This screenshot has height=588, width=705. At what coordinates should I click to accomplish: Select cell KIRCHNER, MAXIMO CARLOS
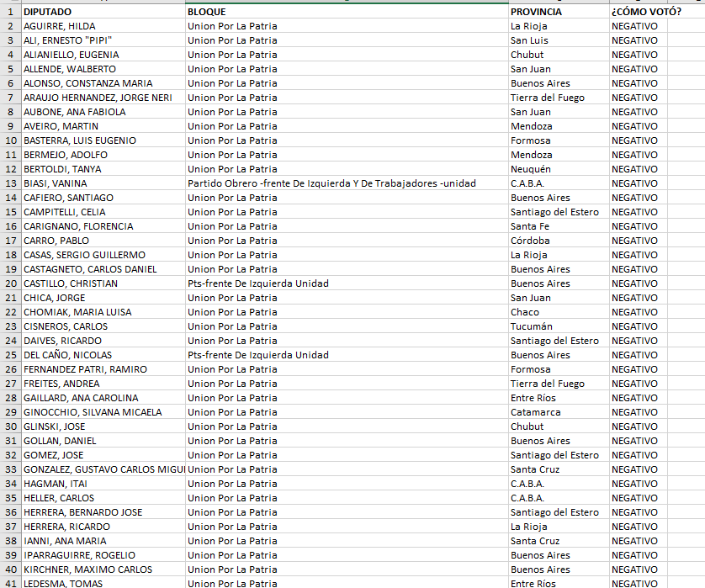[x=103, y=569]
